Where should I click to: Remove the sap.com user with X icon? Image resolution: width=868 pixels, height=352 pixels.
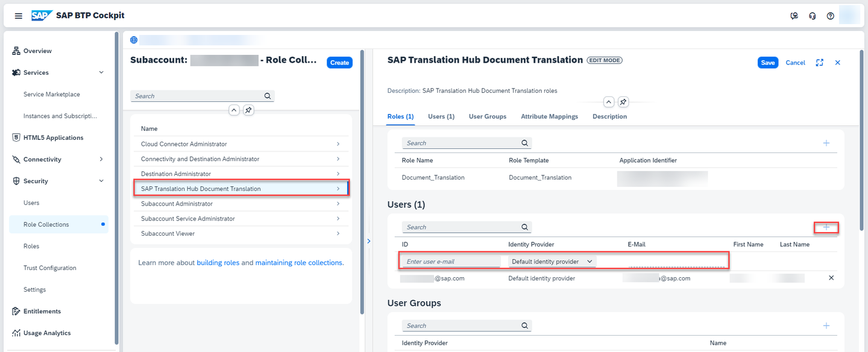click(x=831, y=278)
